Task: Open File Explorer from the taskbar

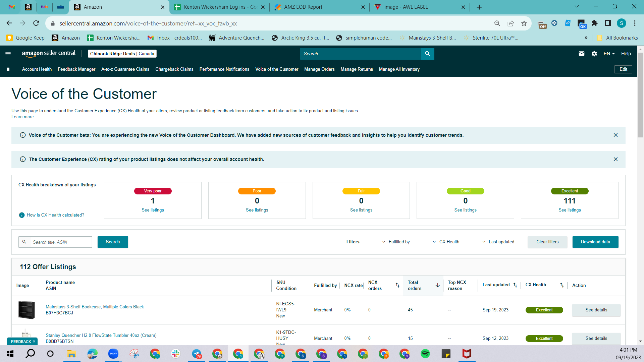Action: [x=71, y=354]
